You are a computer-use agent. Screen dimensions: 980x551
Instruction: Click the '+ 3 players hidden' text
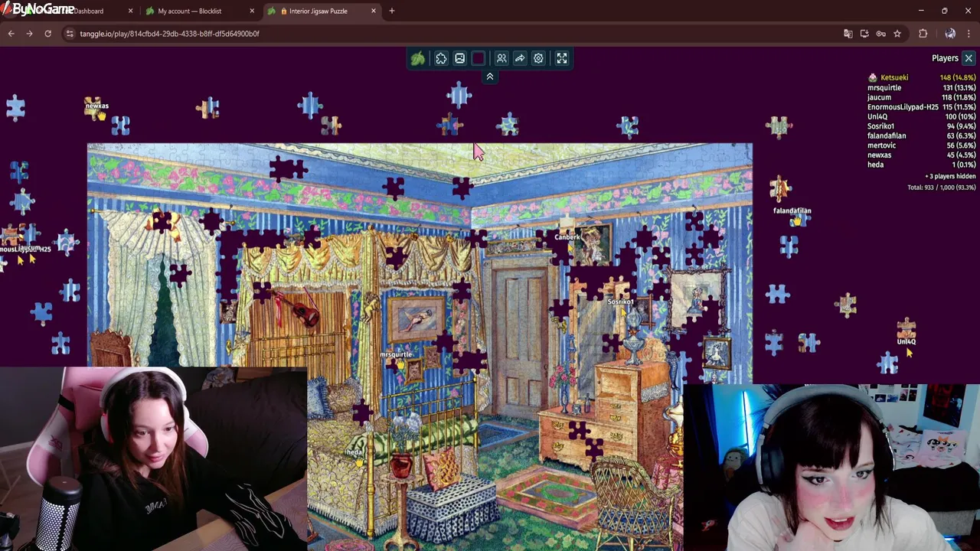tap(950, 177)
